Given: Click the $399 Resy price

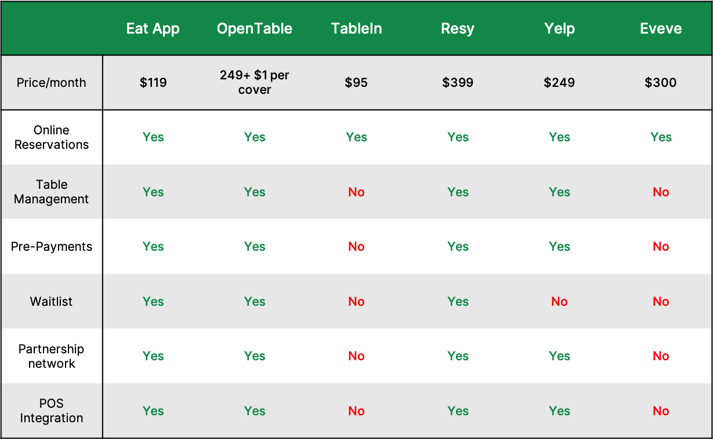Looking at the screenshot, I should (457, 83).
